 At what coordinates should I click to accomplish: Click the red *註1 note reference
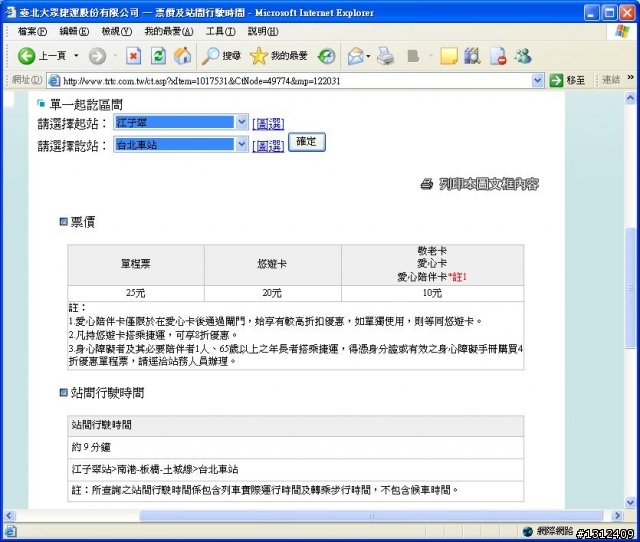tap(457, 277)
